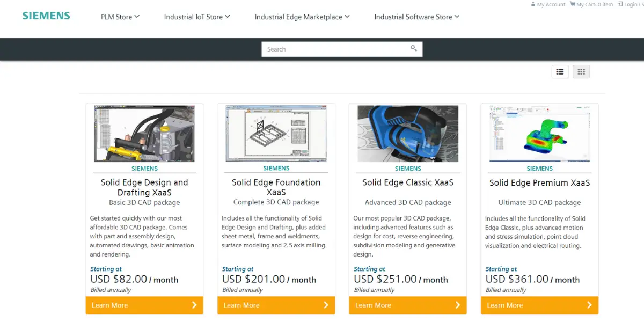This screenshot has height=322, width=644.
Task: Open My Cart with 0 items
Action: click(x=591, y=4)
